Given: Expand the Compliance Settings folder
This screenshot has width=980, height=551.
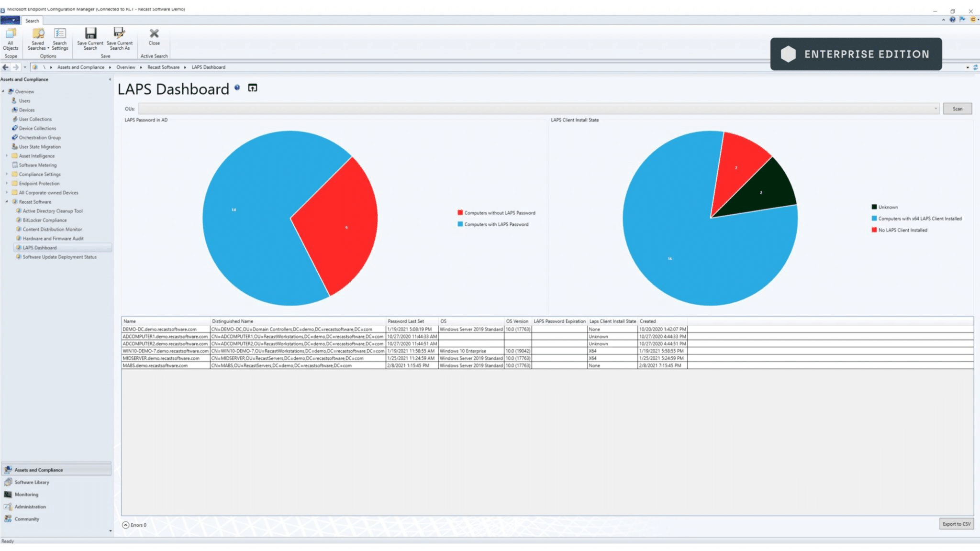Looking at the screenshot, I should coord(7,174).
